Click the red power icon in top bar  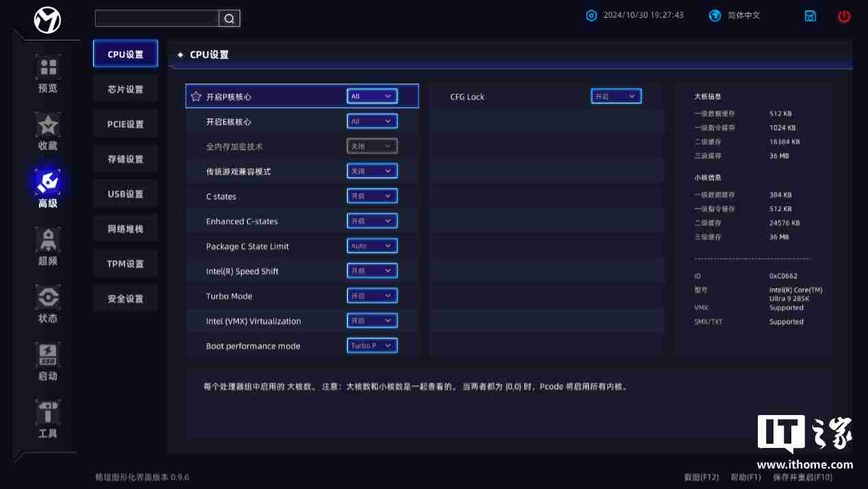click(843, 16)
